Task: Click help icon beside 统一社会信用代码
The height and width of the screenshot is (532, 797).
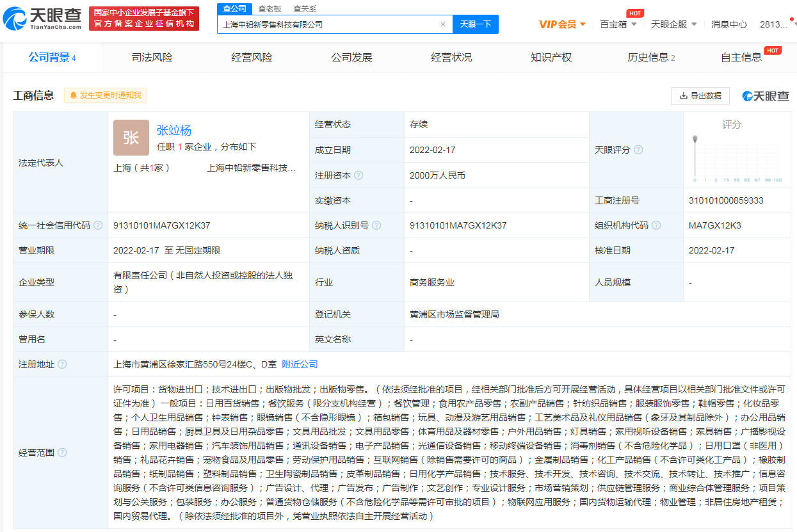Action: pyautogui.click(x=98, y=225)
